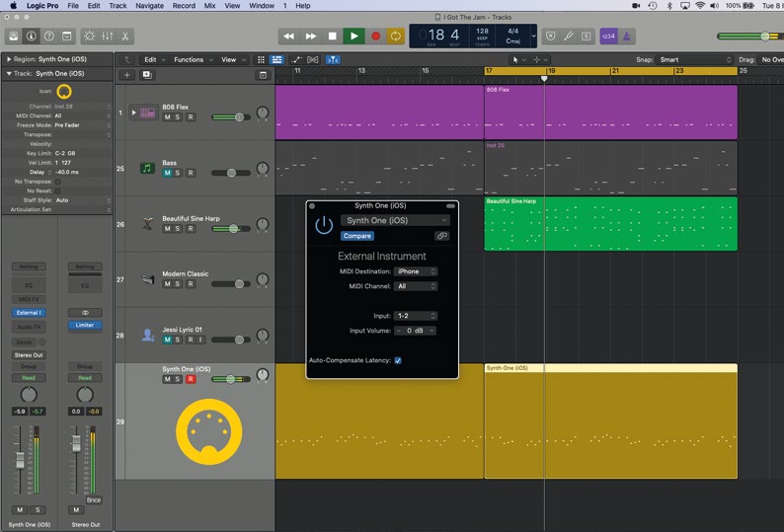Open the View menu in tracks area
The image size is (784, 532).
[x=233, y=59]
